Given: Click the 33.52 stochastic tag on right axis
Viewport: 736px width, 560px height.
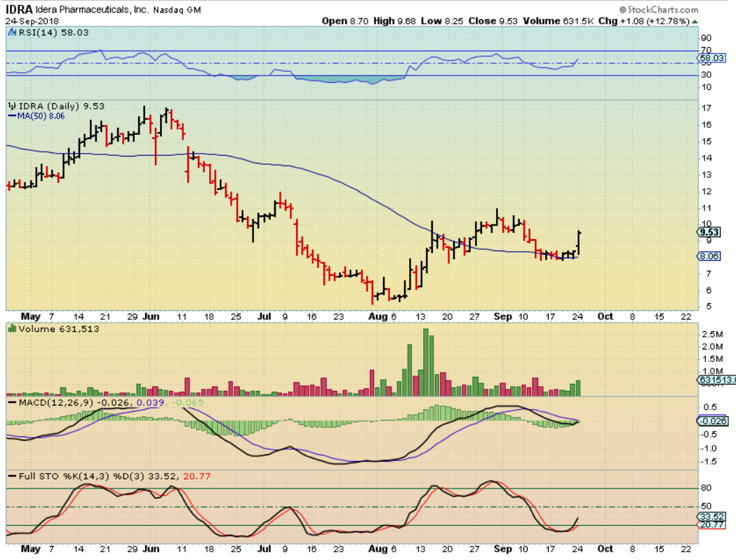Looking at the screenshot, I should (x=711, y=516).
